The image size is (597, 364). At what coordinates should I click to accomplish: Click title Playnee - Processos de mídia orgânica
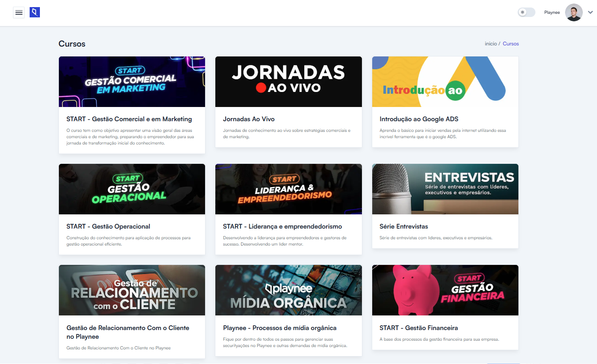point(280,328)
